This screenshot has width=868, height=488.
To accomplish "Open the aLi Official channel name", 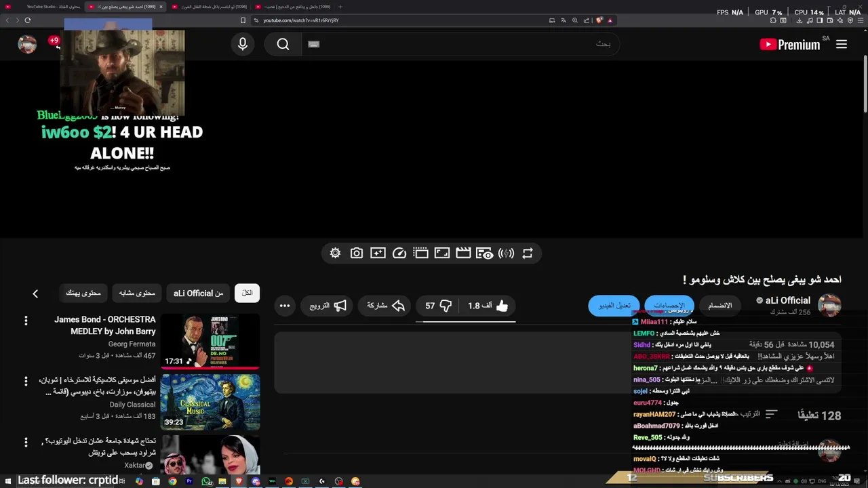I will tap(787, 300).
